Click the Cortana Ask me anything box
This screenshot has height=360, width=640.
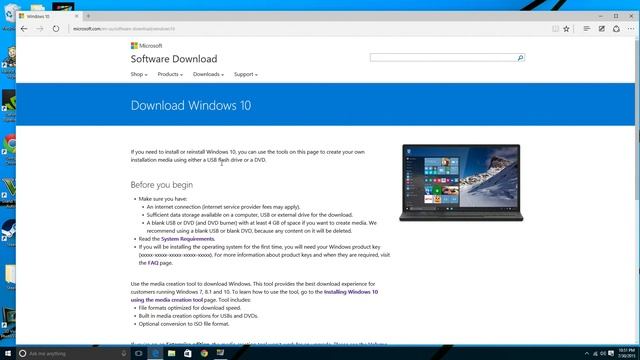pyautogui.click(x=73, y=353)
